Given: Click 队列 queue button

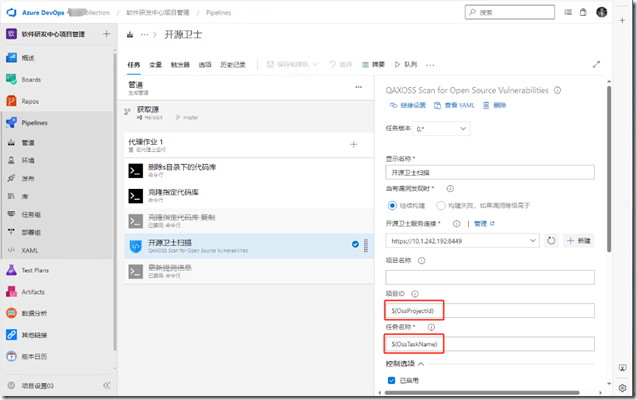Looking at the screenshot, I should tap(405, 65).
